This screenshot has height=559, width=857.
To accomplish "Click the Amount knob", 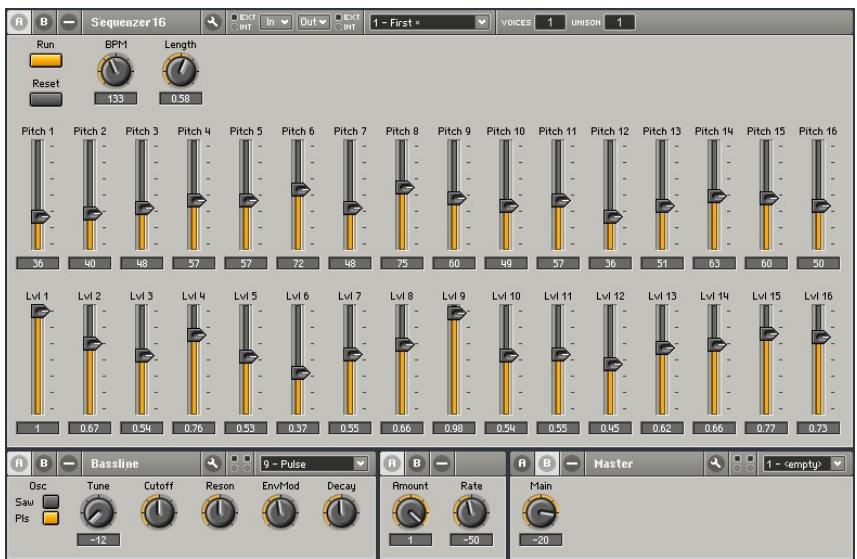I will 410,513.
